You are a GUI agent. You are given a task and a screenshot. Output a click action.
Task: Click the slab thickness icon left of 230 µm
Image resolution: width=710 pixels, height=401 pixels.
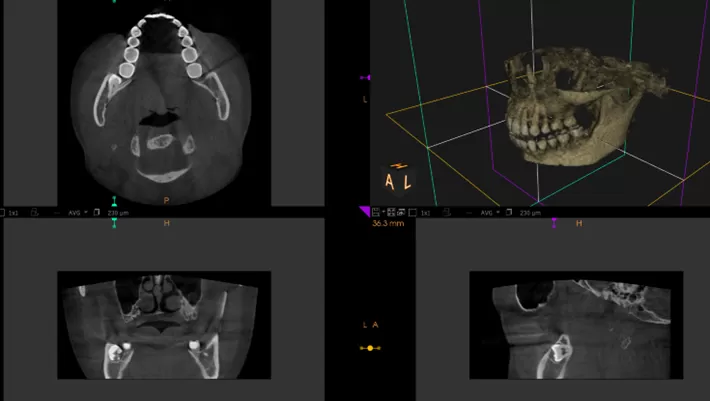pos(96,212)
